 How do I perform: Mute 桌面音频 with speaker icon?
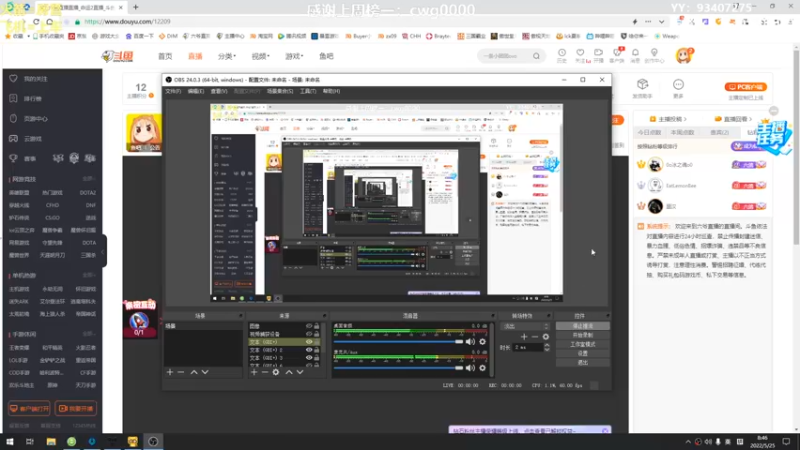coord(470,342)
